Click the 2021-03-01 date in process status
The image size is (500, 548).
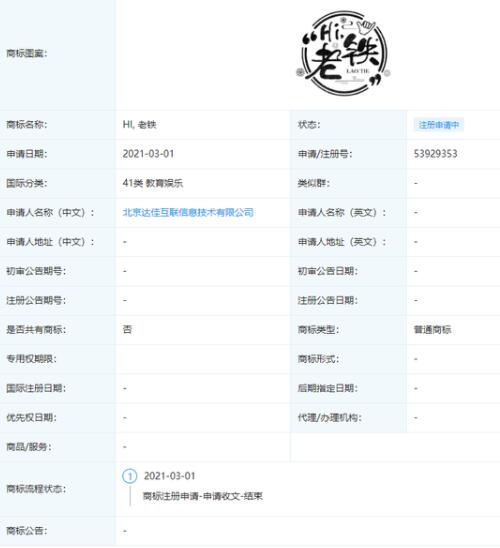[169, 476]
